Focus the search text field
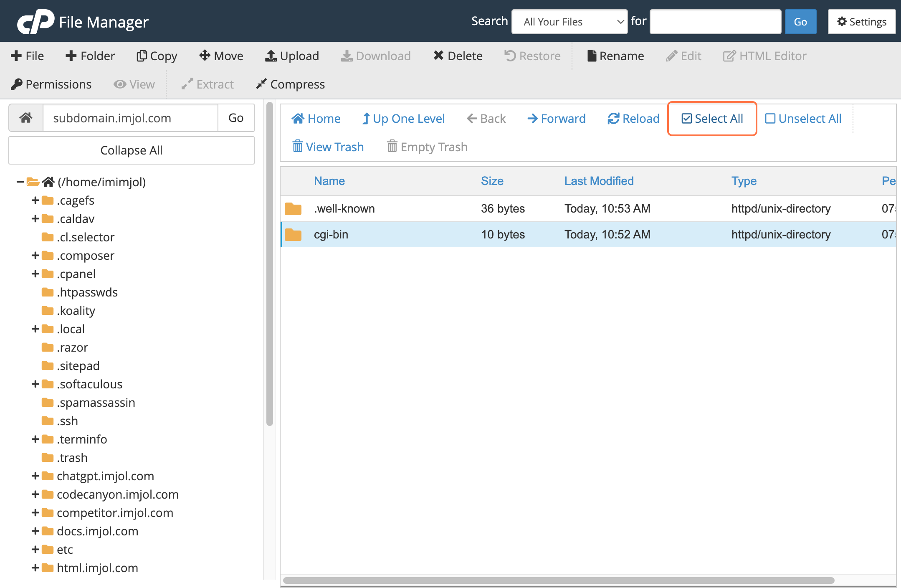This screenshot has width=901, height=588. [715, 22]
